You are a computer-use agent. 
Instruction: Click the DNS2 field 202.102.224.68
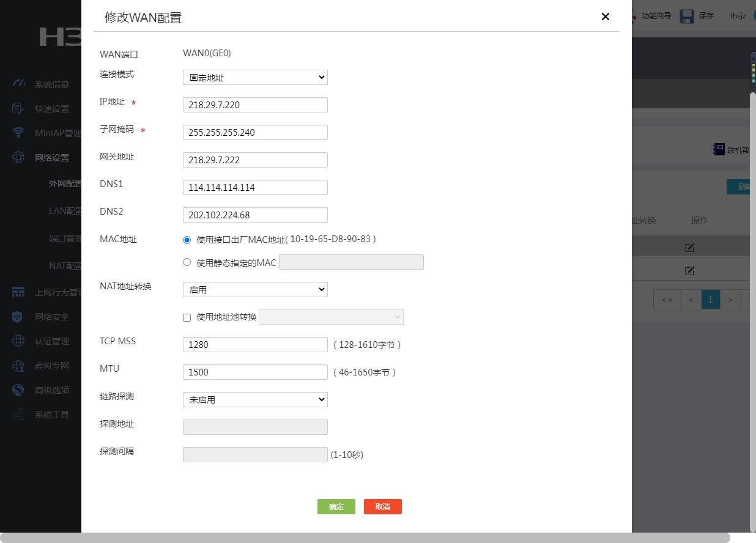click(x=255, y=215)
